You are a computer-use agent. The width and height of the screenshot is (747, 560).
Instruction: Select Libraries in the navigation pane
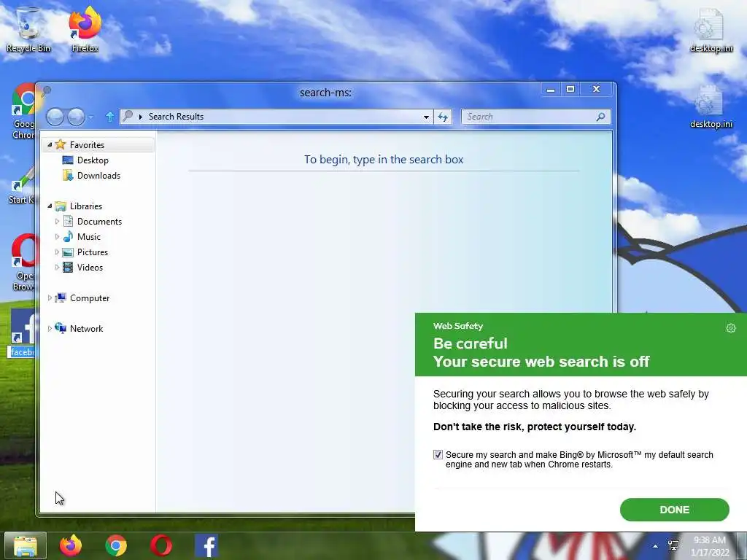(86, 206)
